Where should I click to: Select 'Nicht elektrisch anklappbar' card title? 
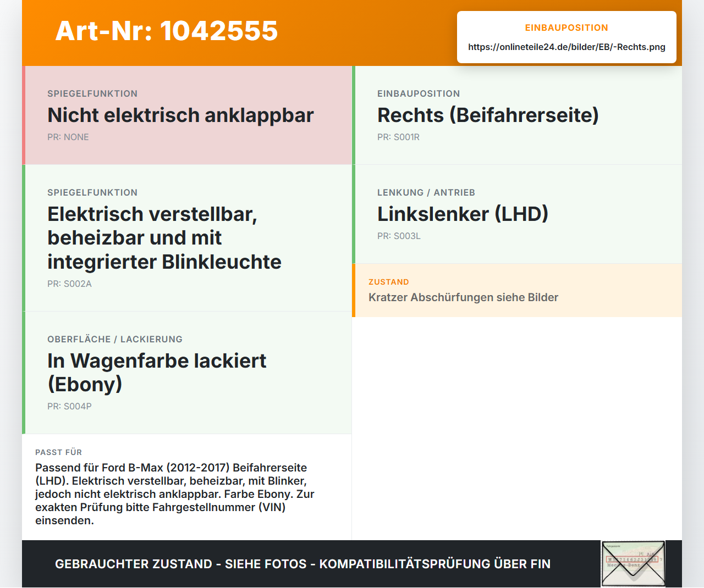pyautogui.click(x=180, y=115)
